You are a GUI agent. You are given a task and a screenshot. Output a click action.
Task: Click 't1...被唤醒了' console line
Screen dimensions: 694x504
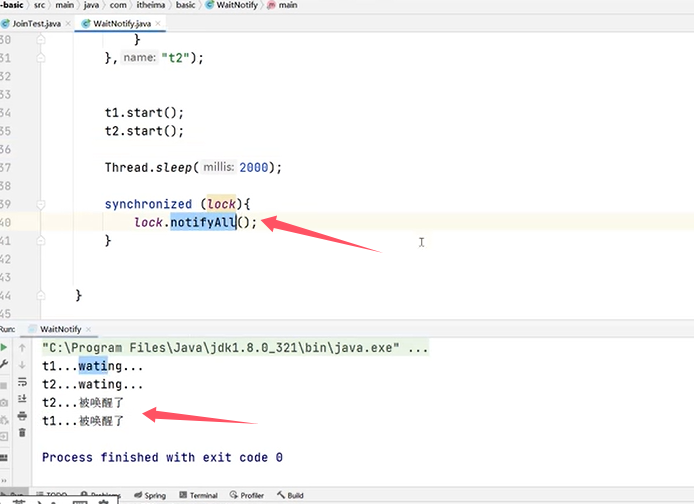(83, 421)
